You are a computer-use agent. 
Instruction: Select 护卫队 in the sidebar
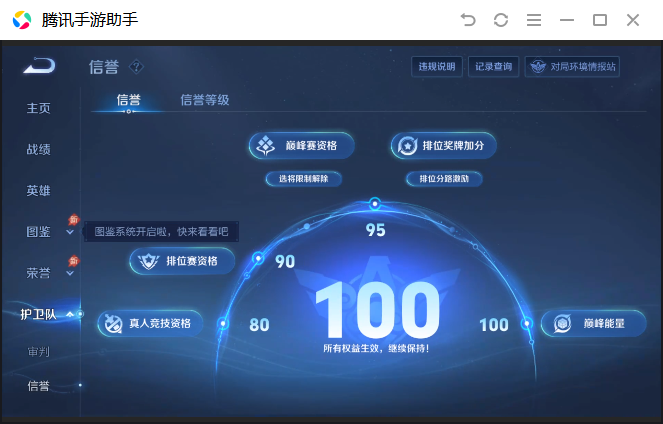click(38, 314)
